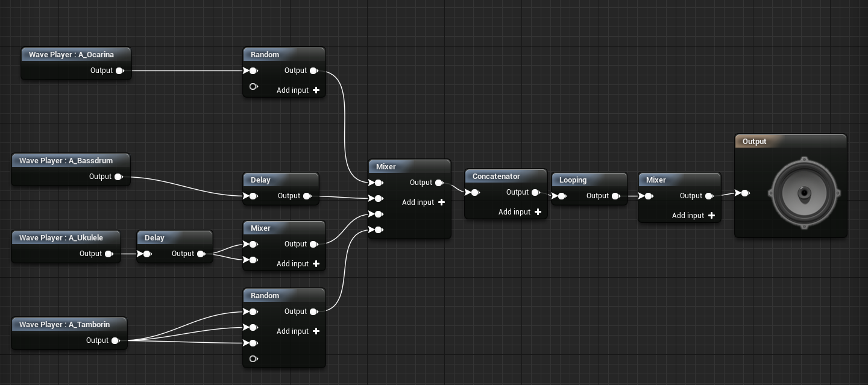Viewport: 868px width, 385px height.
Task: Select the Random node title fed by A_Ocarina
Action: pos(265,55)
